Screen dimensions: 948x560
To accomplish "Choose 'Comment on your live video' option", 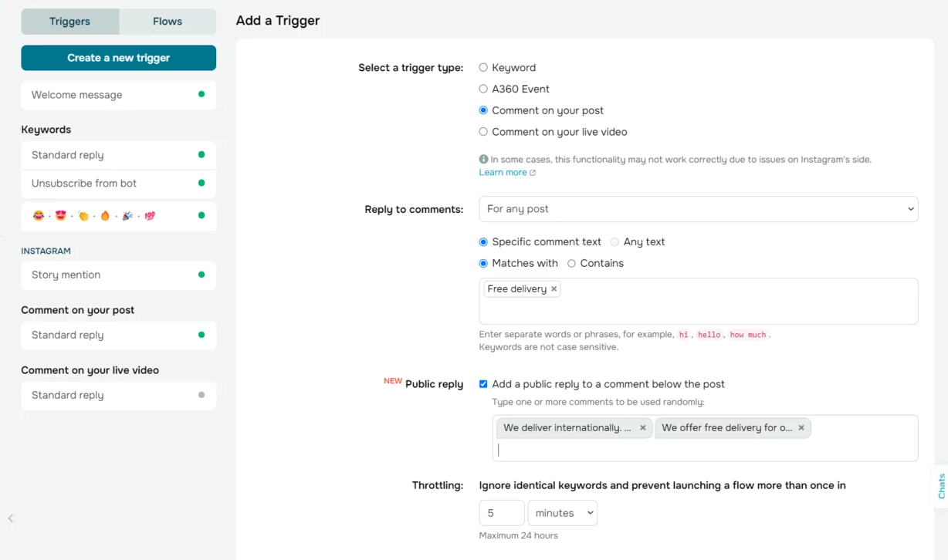I will click(x=483, y=132).
